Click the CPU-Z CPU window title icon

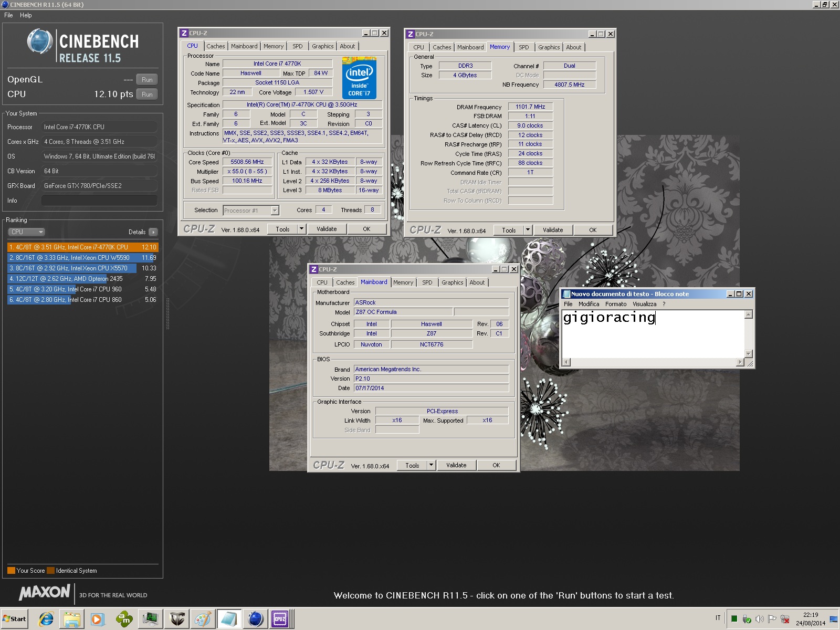click(184, 33)
